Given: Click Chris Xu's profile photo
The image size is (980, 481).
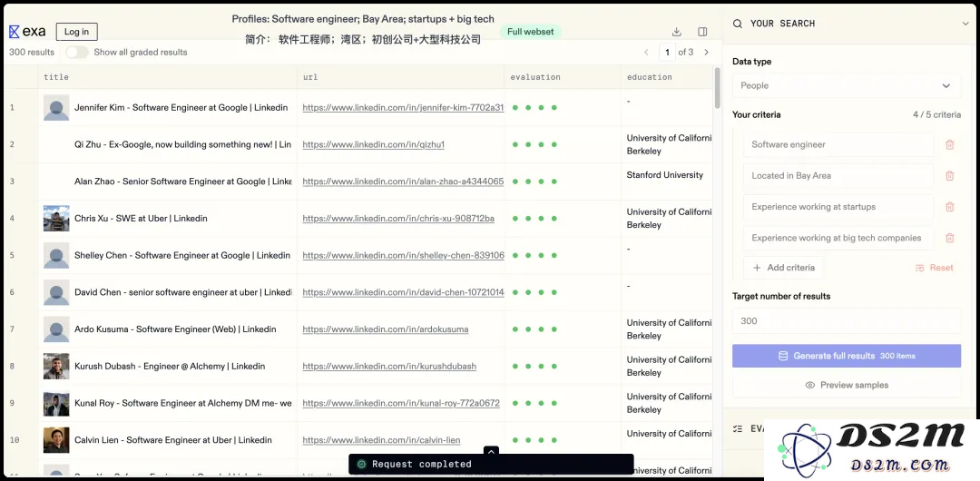Looking at the screenshot, I should [x=56, y=219].
